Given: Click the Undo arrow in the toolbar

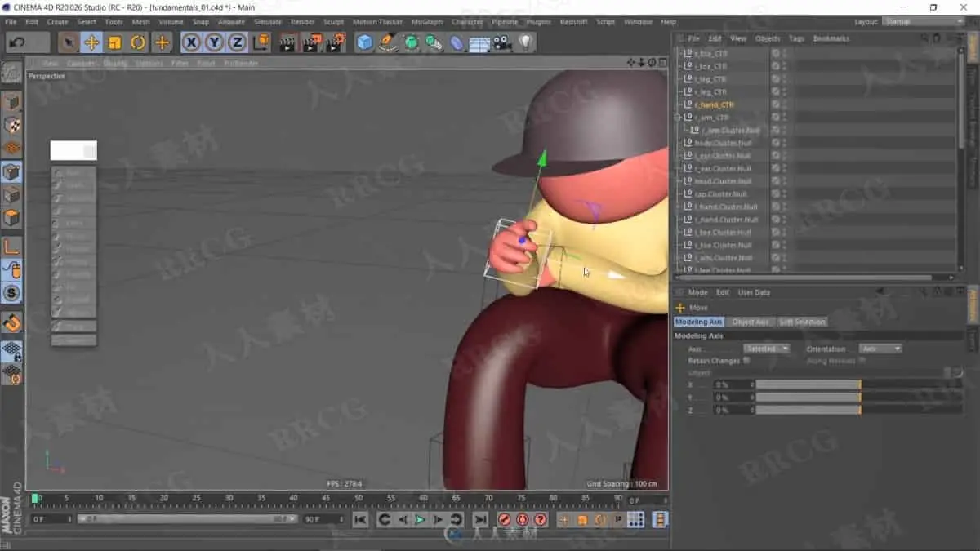Looking at the screenshot, I should click(16, 42).
